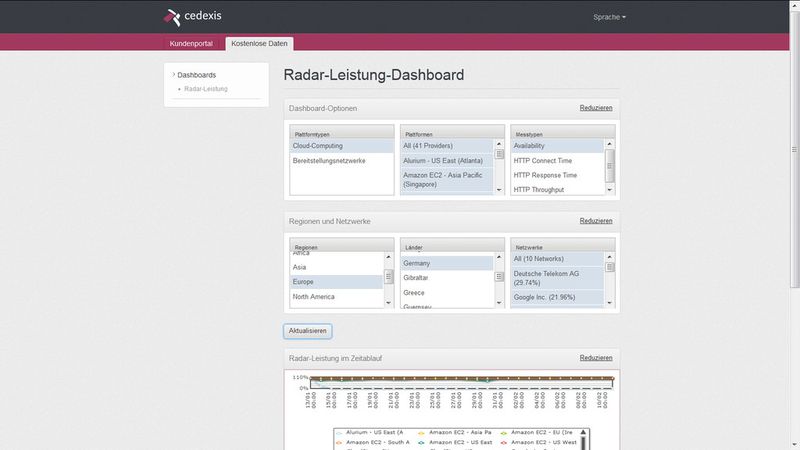800x450 pixels.
Task: Click Netzwerke list scroll-up arrow
Action: (x=609, y=257)
